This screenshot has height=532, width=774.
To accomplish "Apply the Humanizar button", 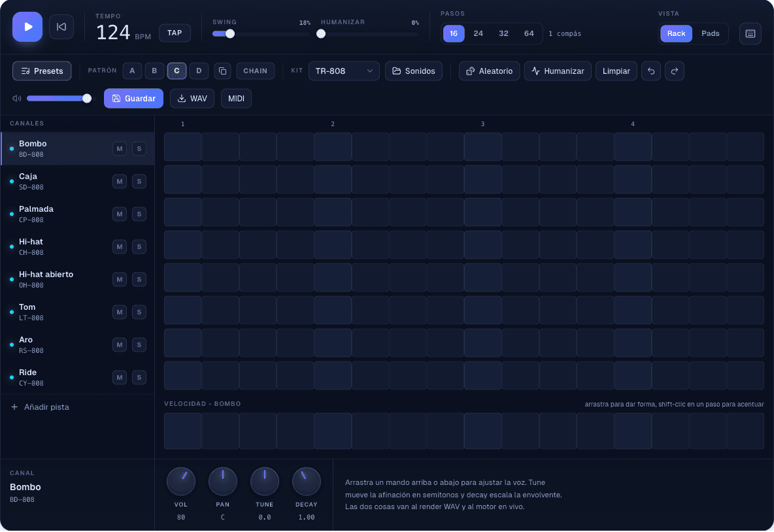I will pyautogui.click(x=558, y=71).
